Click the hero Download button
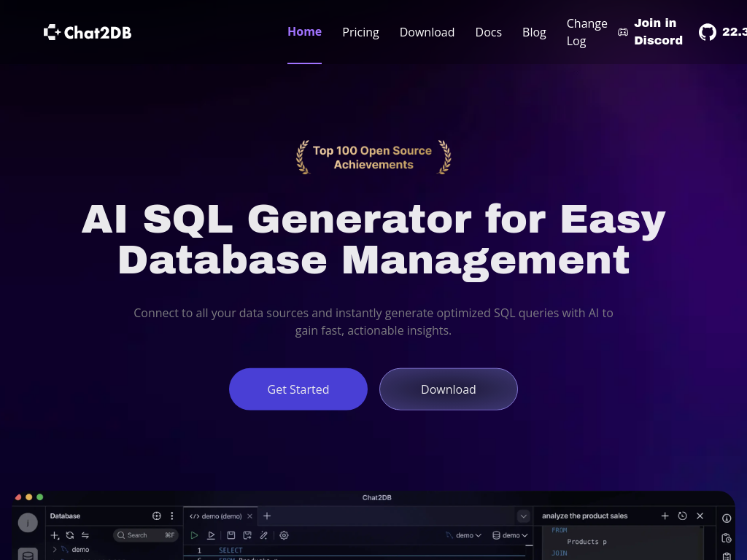Image resolution: width=747 pixels, height=560 pixels. tap(448, 389)
